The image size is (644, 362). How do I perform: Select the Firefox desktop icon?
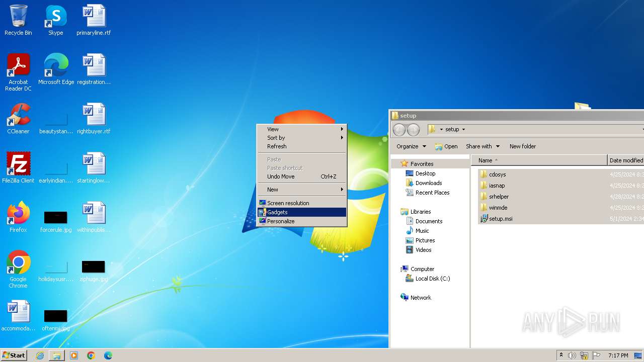pyautogui.click(x=18, y=217)
